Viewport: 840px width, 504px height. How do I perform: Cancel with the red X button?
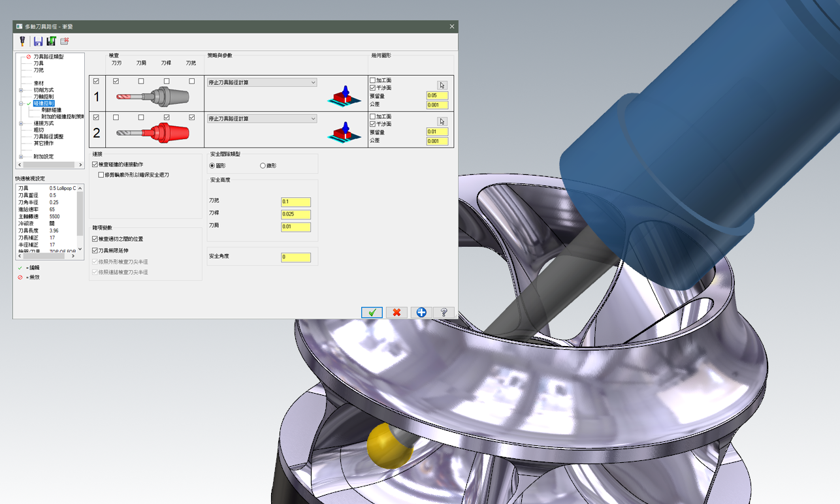point(396,313)
